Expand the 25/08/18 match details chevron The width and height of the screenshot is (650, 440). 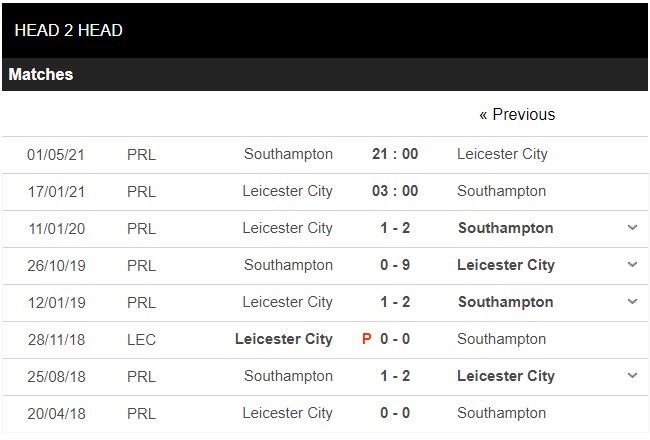(632, 376)
